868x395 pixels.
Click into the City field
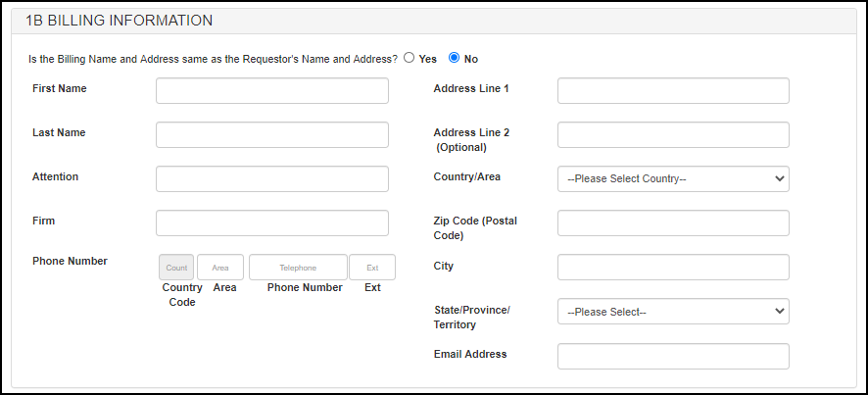(673, 268)
